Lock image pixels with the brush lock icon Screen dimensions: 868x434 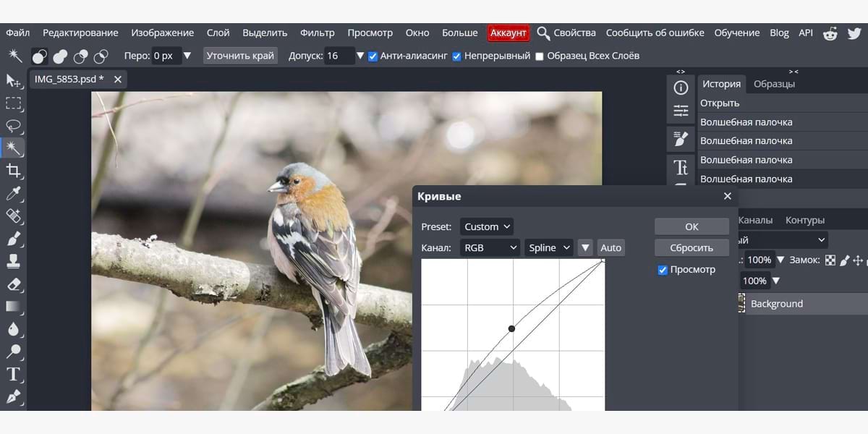[x=844, y=260]
